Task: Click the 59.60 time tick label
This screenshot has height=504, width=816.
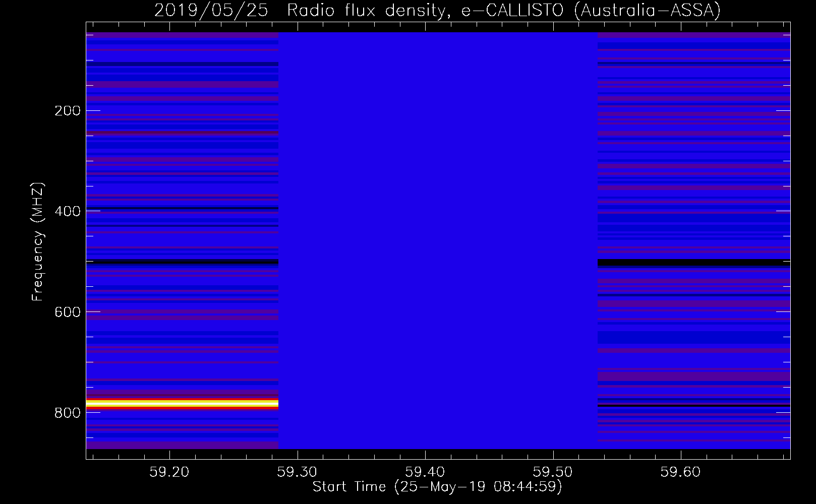Action: click(681, 472)
